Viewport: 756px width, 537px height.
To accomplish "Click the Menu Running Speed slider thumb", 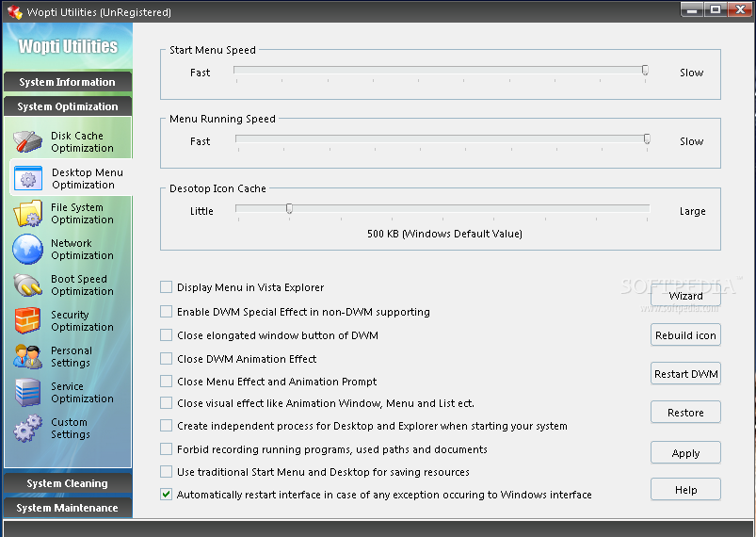I will tap(647, 138).
